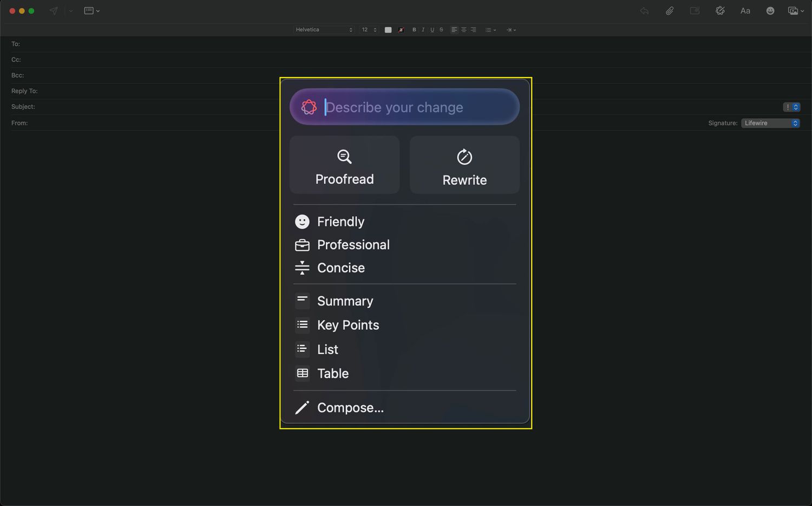The height and width of the screenshot is (506, 812).
Task: Open the emoji picker smiley icon
Action: click(x=770, y=11)
